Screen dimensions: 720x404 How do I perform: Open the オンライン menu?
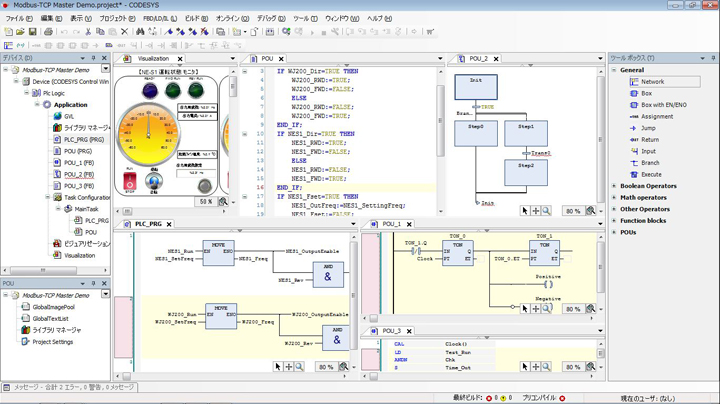232,19
